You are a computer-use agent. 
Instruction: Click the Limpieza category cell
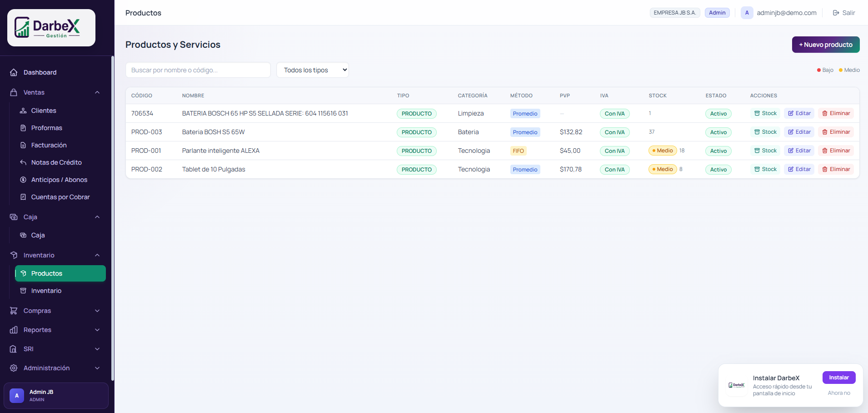click(x=471, y=113)
